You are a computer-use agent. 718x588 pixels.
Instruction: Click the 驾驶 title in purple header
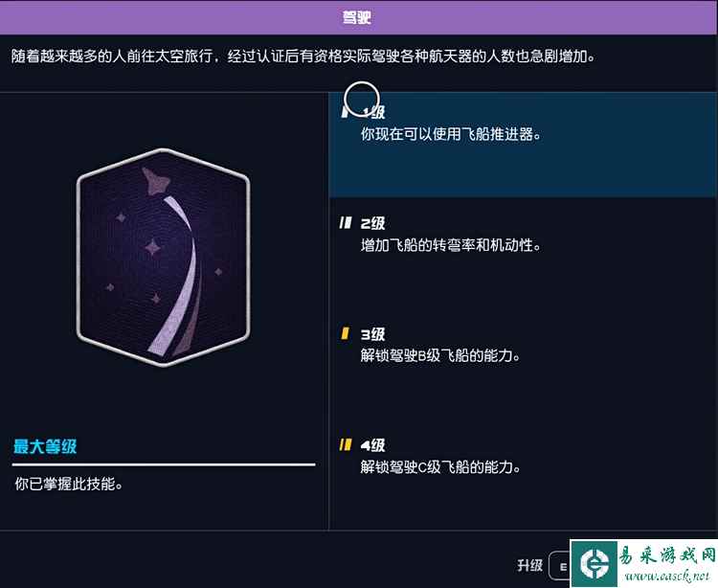[x=357, y=17]
